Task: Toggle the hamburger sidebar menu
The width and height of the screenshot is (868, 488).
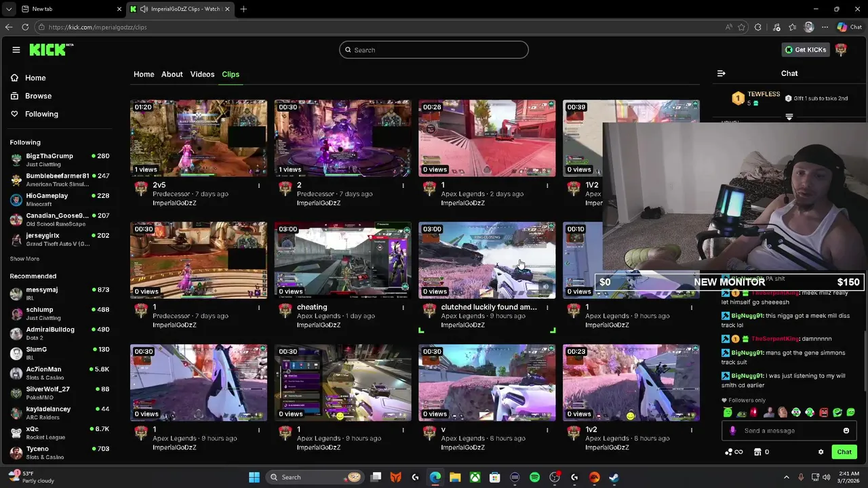Action: 16,49
